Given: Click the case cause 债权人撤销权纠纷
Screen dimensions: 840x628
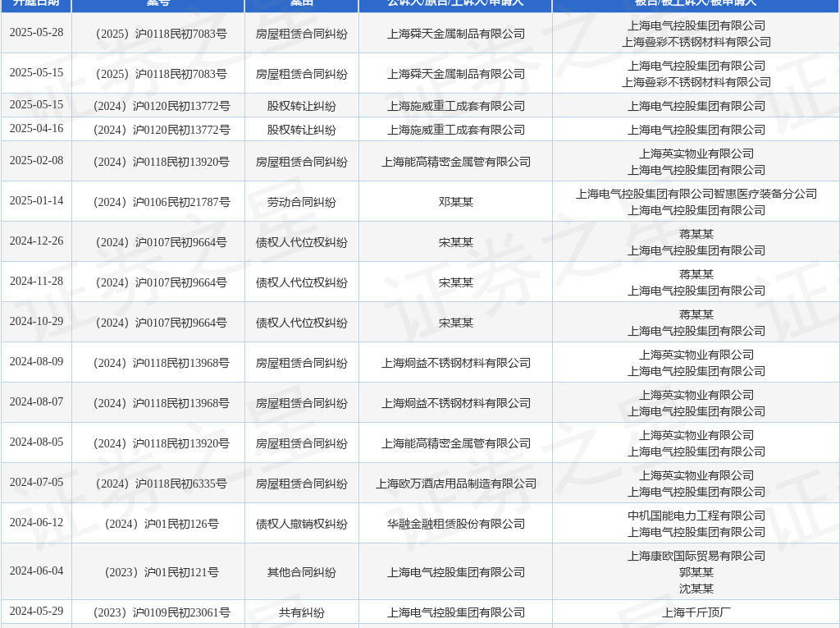Looking at the screenshot, I should [302, 524].
